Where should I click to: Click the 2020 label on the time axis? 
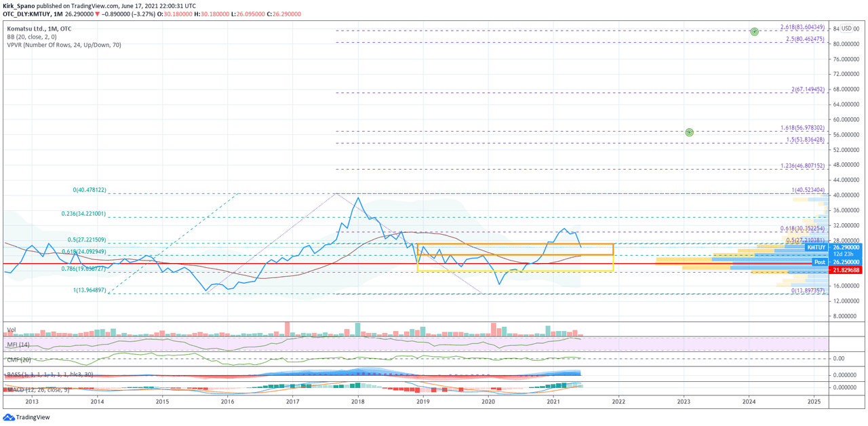click(488, 402)
